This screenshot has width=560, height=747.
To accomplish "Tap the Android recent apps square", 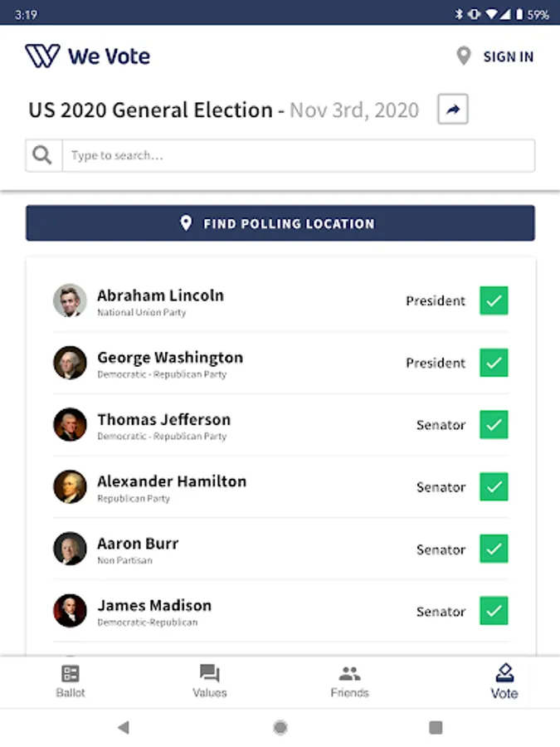I will (436, 728).
